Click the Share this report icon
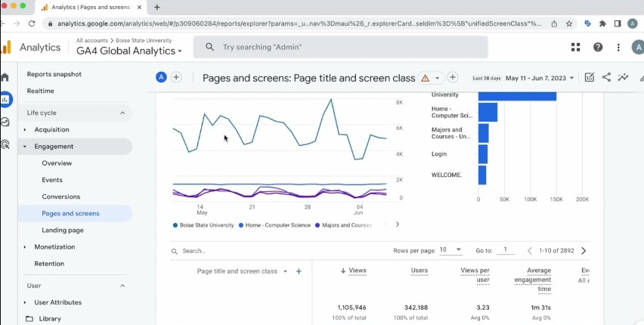This screenshot has height=325, width=644. pos(606,77)
